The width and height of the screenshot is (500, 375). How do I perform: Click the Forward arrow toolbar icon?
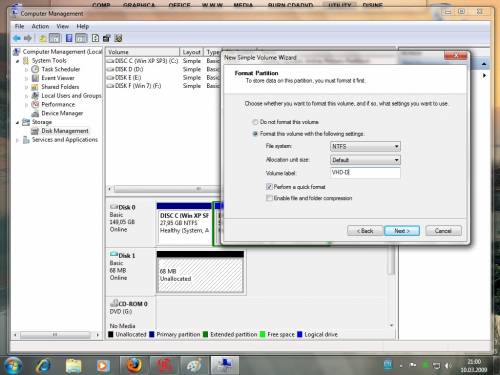[x=28, y=38]
